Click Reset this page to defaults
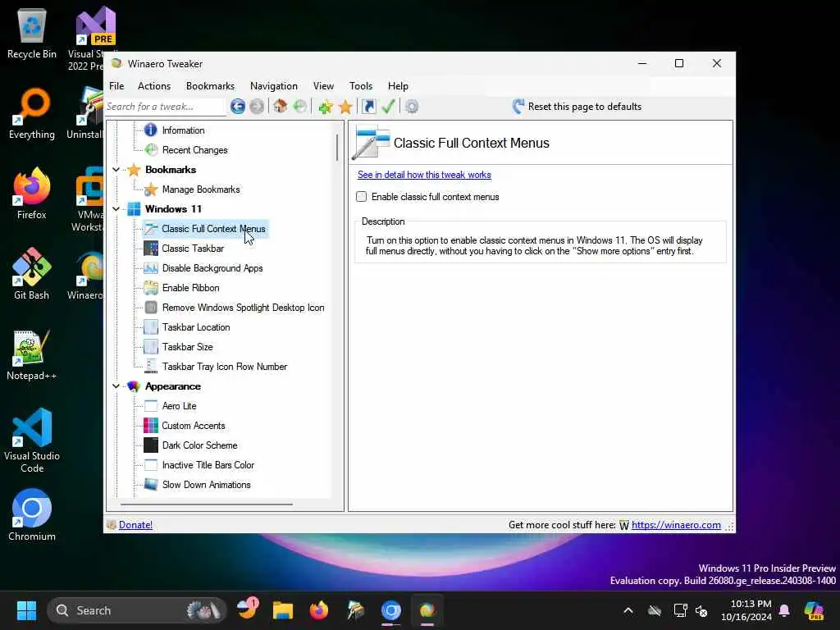The height and width of the screenshot is (630, 840). (577, 107)
